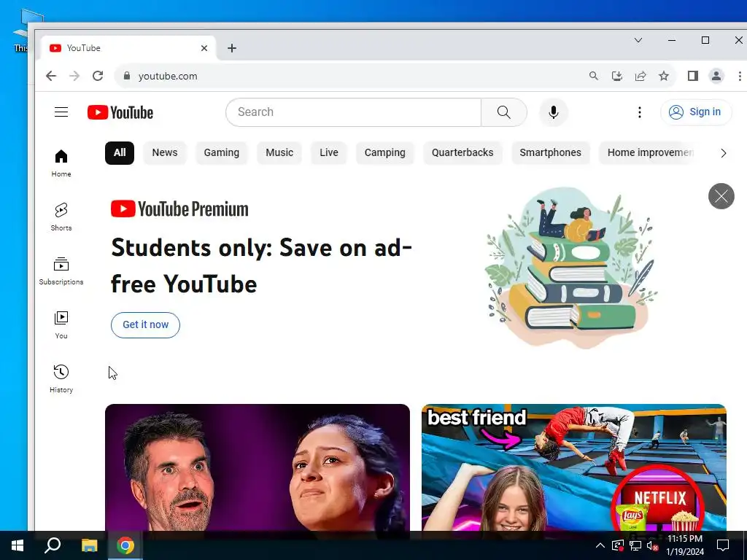Select the Smartphones filter chip
The width and height of the screenshot is (747, 560).
pos(550,152)
